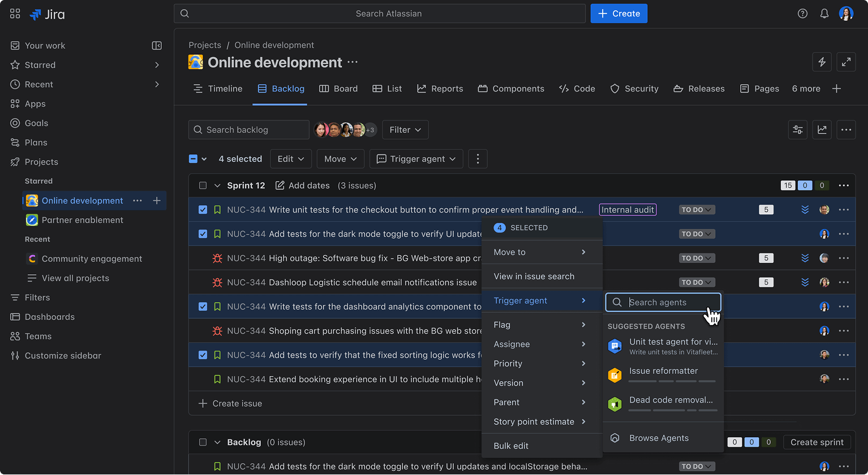
Task: Click the Jira logo
Action: [x=48, y=14]
